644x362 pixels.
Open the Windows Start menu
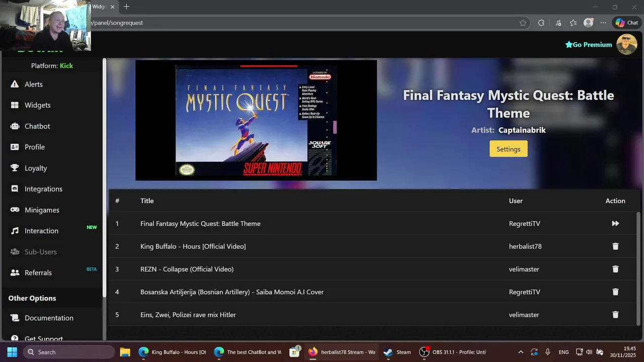click(12, 352)
